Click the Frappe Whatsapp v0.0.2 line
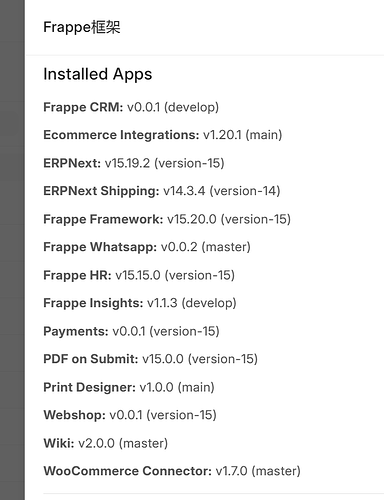This screenshot has width=384, height=500. pyautogui.click(x=147, y=247)
